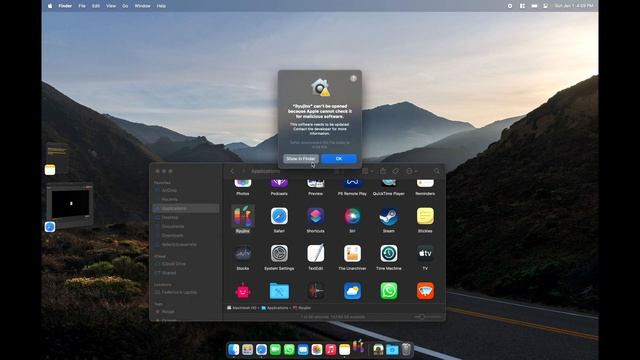Select the PS Remote Play app icon
Image resolution: width=640 pixels, height=360 pixels.
click(352, 184)
